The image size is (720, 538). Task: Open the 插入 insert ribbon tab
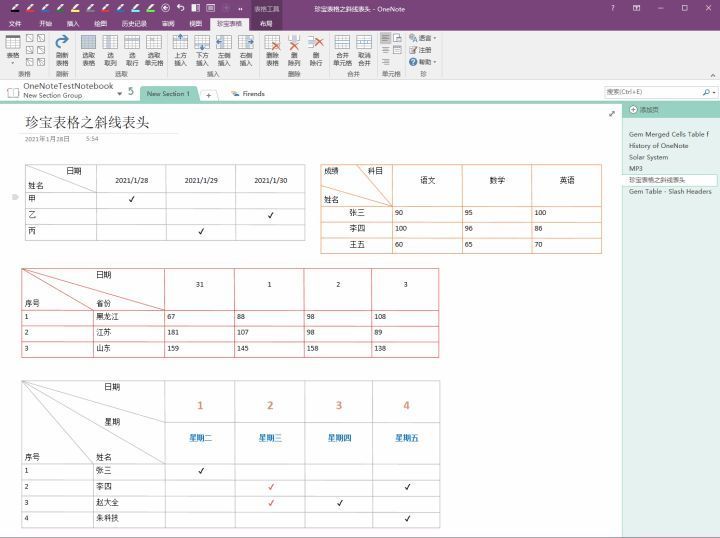(x=73, y=23)
